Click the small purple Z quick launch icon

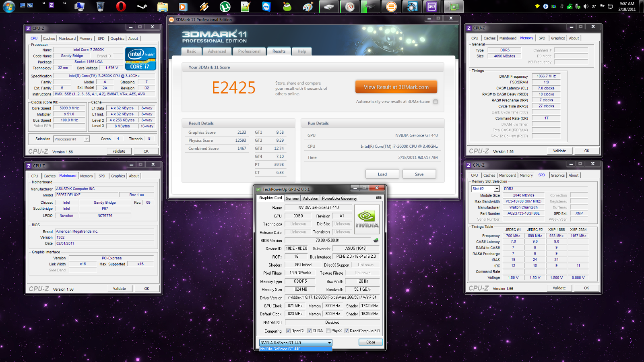(51, 5)
